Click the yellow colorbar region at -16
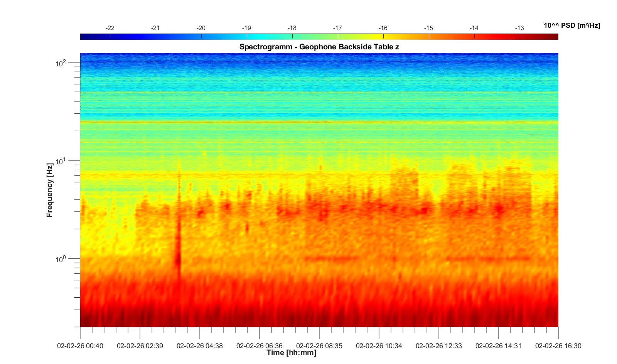 click(383, 37)
